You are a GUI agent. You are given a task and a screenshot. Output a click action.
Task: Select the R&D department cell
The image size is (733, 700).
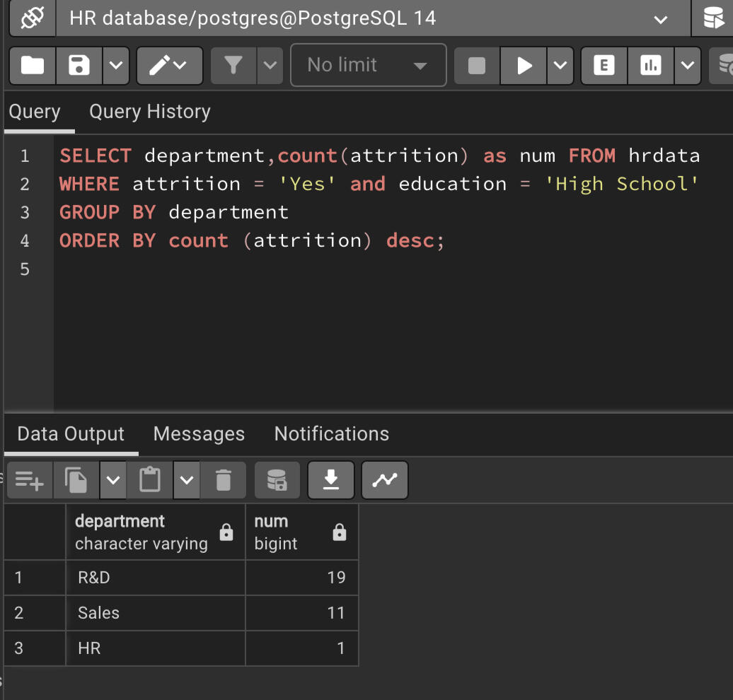coord(156,578)
